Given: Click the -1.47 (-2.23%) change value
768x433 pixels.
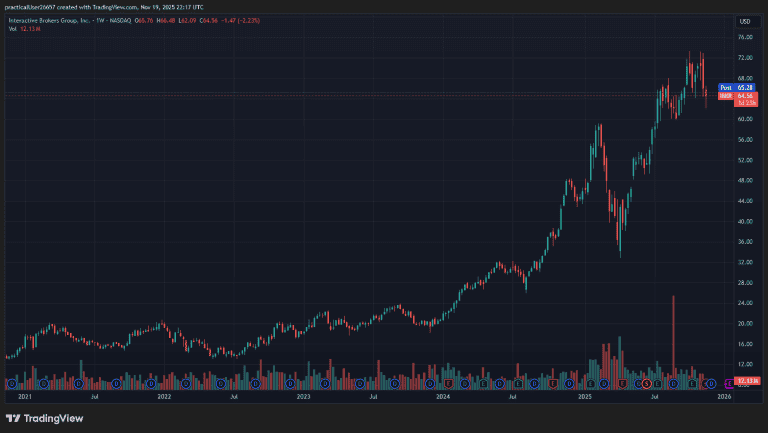Looking at the screenshot, I should pyautogui.click(x=229, y=21).
